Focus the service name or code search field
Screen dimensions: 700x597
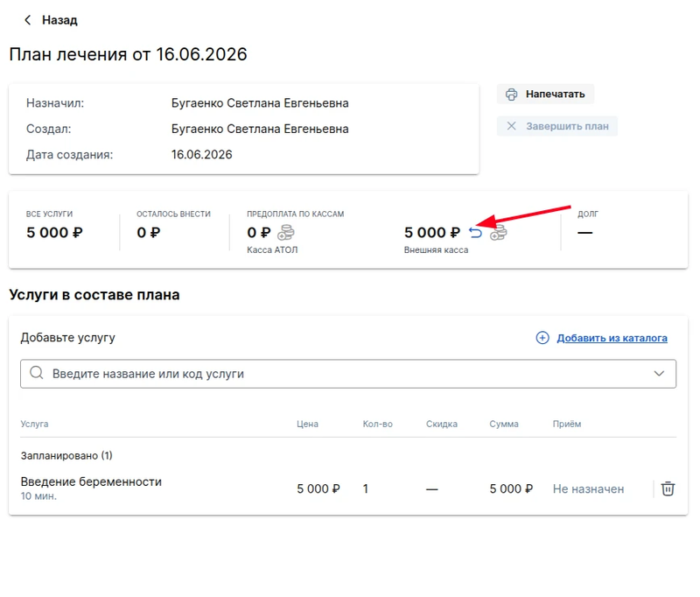click(x=348, y=374)
